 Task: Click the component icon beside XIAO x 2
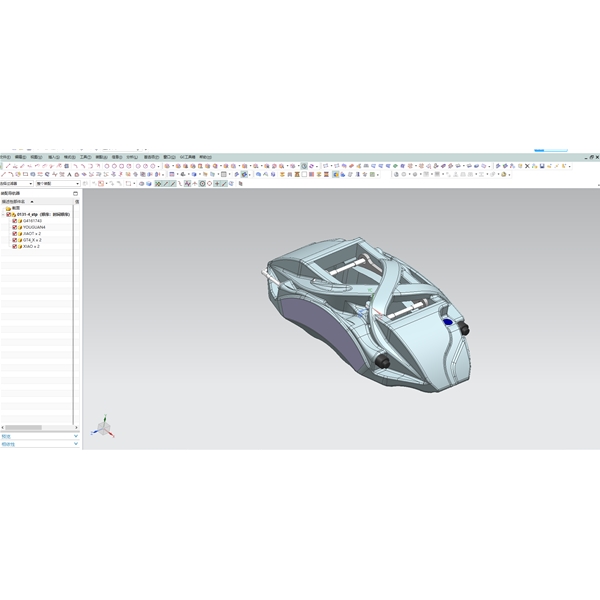click(20, 246)
